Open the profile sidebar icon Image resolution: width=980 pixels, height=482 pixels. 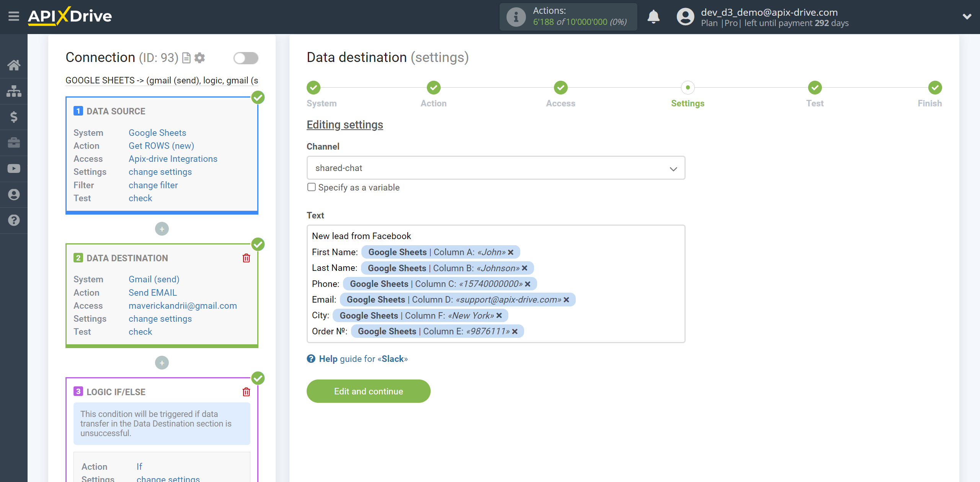[x=14, y=195]
